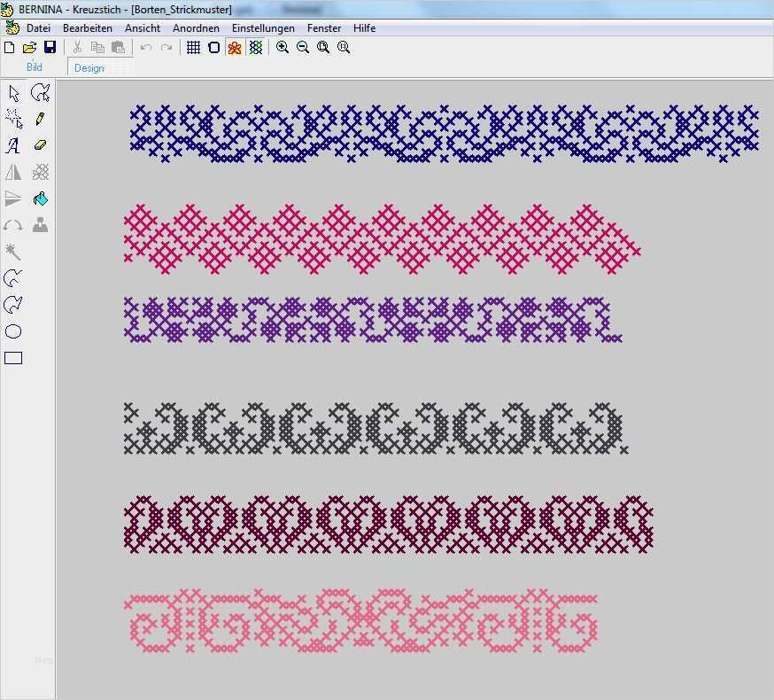Select the arrow selection tool
Screen dimensions: 774x700
(x=12, y=92)
